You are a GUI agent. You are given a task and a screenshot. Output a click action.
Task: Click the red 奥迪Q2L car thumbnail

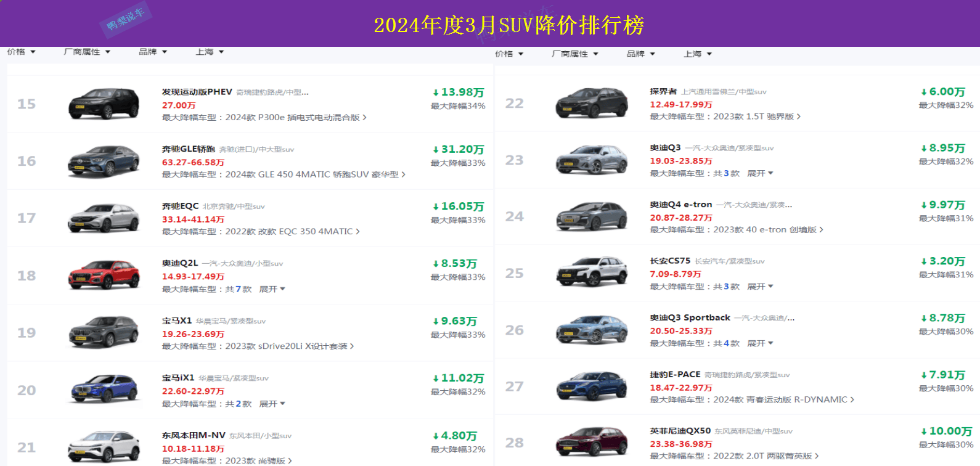pyautogui.click(x=104, y=276)
